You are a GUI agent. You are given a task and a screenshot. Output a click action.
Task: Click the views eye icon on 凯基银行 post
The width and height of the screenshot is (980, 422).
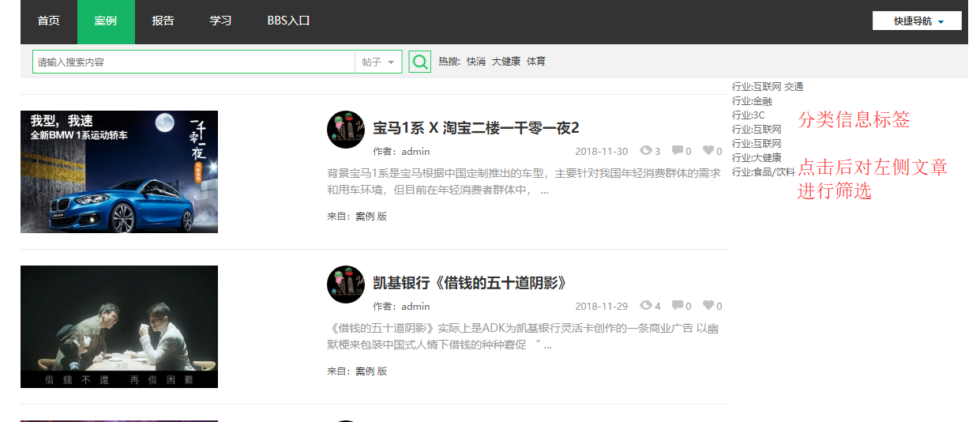point(647,306)
